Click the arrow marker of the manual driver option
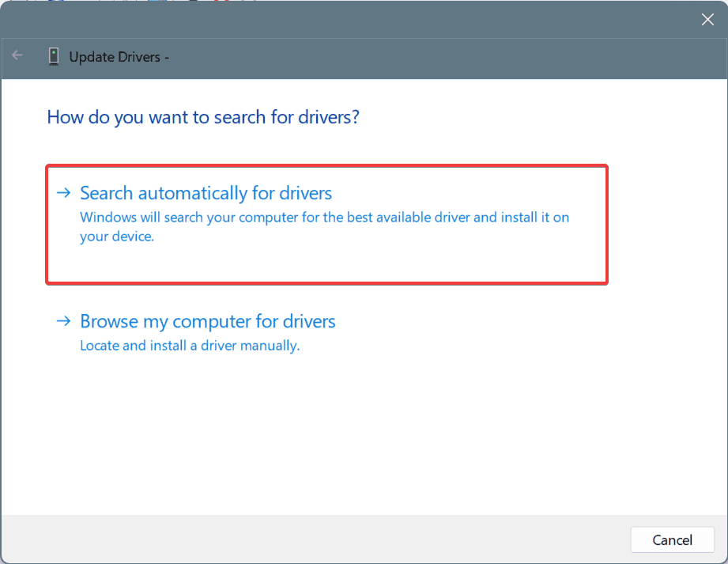Screen dimensions: 728x564 click(63, 321)
